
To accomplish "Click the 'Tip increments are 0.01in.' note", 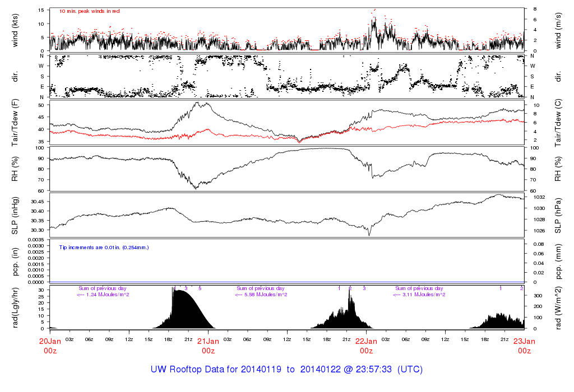I will pos(104,247).
